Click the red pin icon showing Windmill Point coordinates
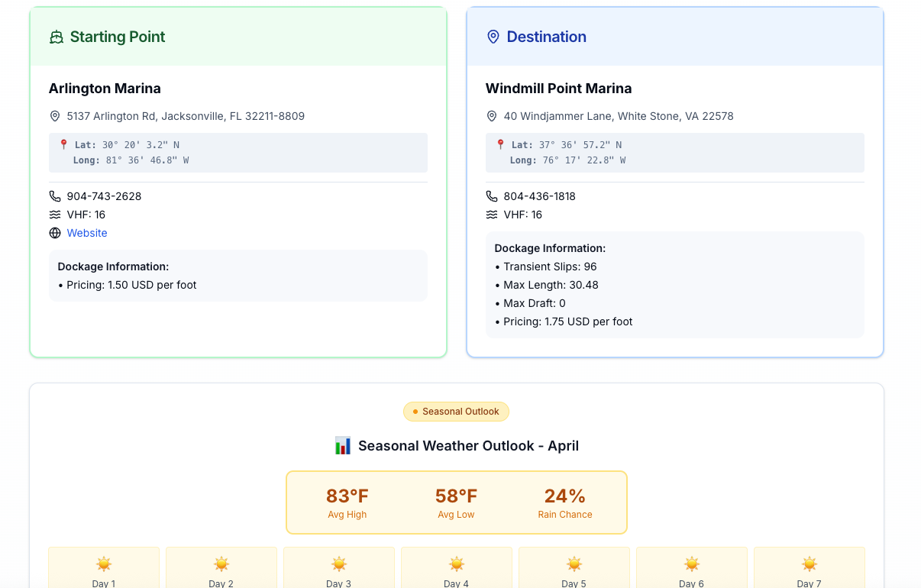This screenshot has width=921, height=588. (x=499, y=145)
